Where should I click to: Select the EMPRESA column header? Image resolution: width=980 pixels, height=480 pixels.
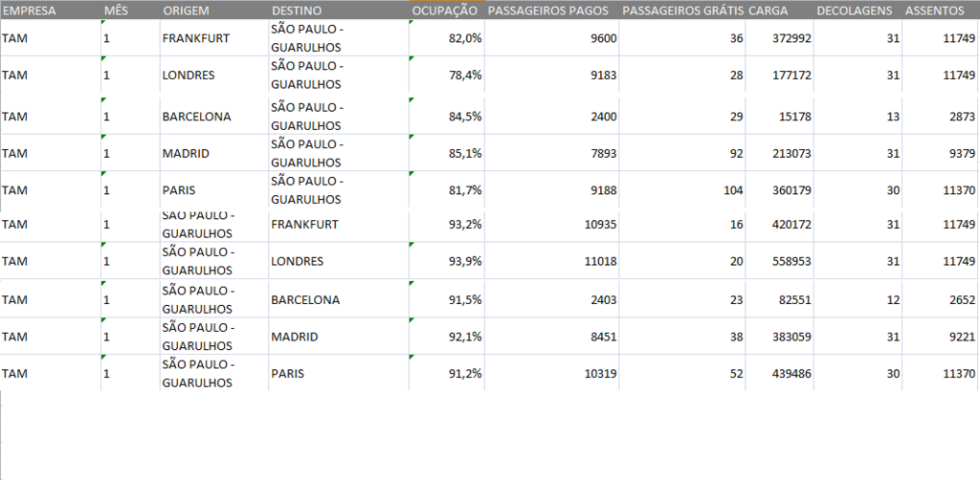(x=51, y=11)
